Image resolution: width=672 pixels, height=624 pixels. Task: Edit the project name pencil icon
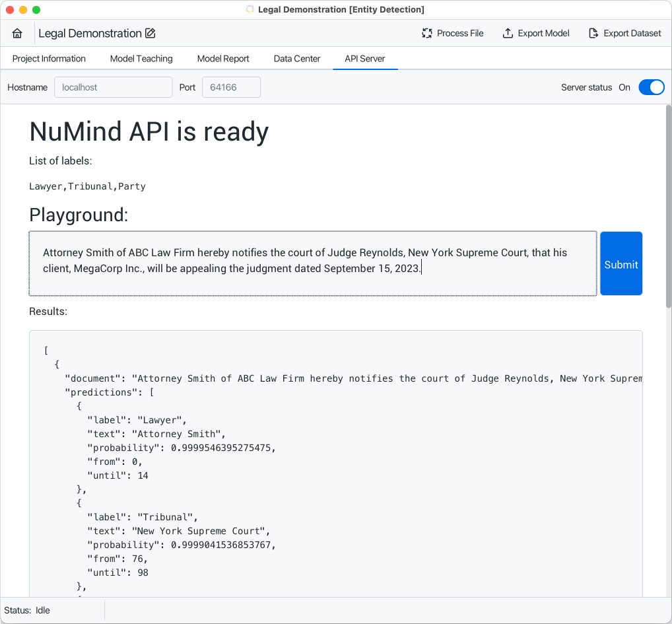(151, 33)
